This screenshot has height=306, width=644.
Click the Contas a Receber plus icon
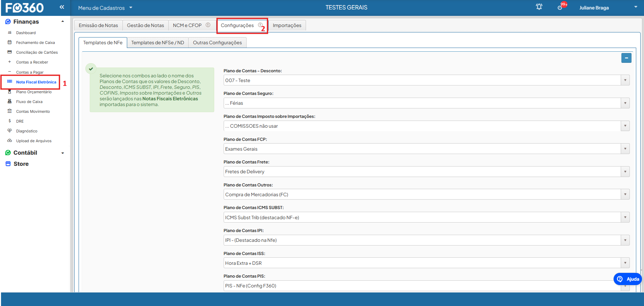[10, 62]
